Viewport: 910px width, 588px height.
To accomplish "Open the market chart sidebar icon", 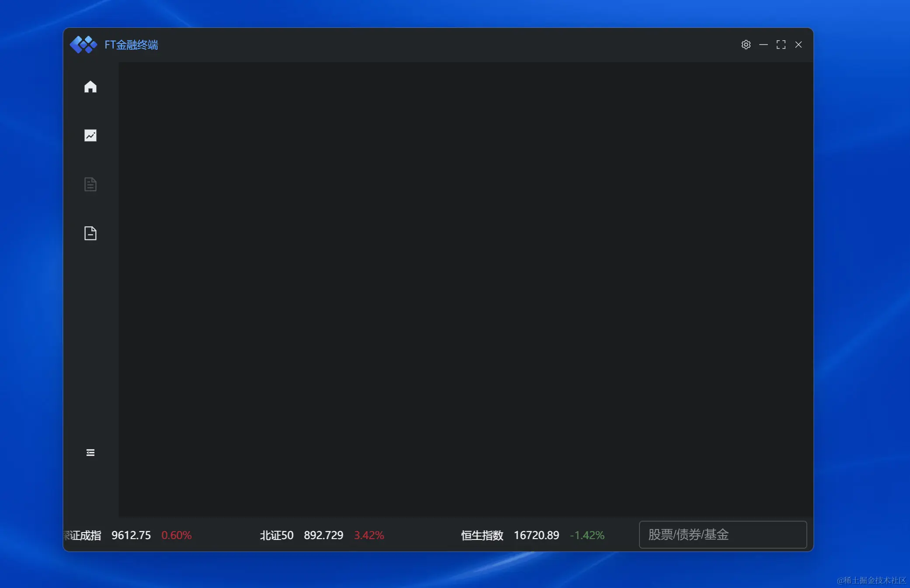I will [x=90, y=135].
